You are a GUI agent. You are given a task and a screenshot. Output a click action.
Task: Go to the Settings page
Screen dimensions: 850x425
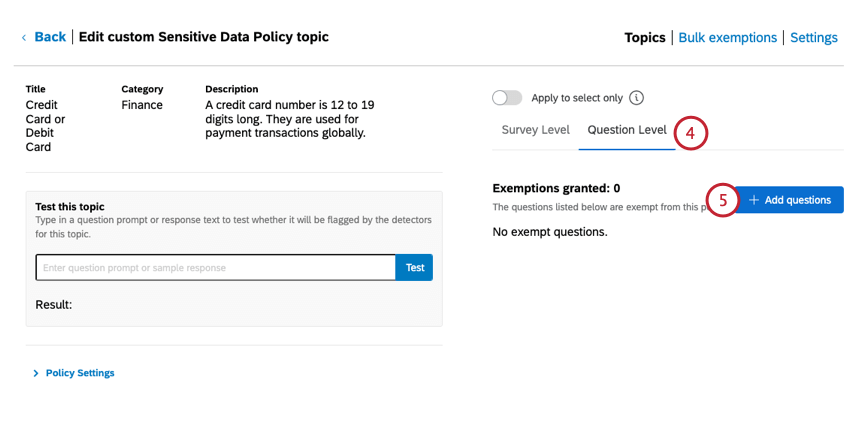point(814,38)
